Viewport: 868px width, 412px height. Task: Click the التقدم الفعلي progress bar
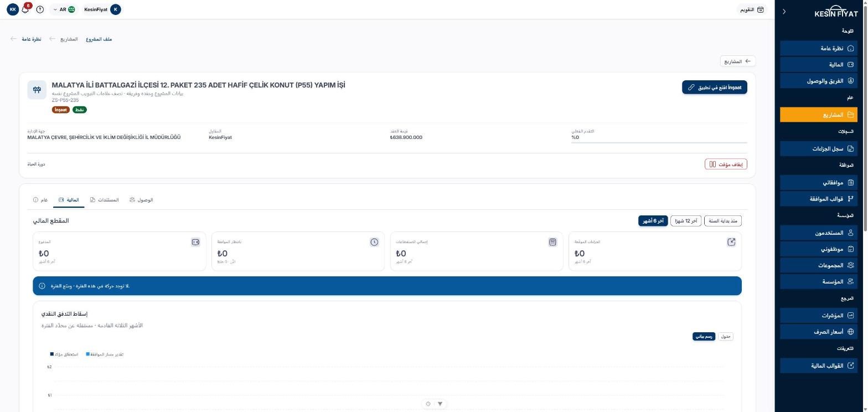click(659, 143)
